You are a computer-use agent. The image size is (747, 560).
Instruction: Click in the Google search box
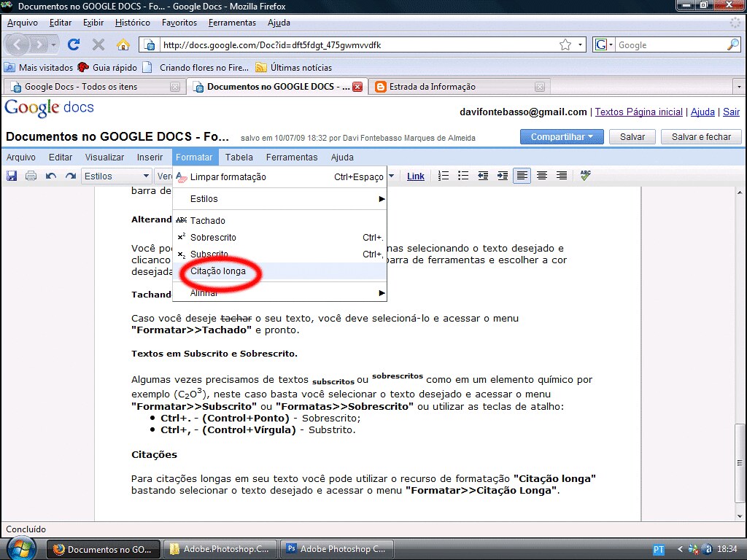671,44
